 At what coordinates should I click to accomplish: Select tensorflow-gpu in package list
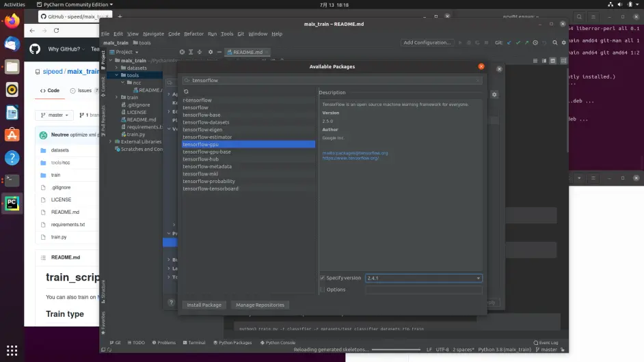(x=248, y=145)
